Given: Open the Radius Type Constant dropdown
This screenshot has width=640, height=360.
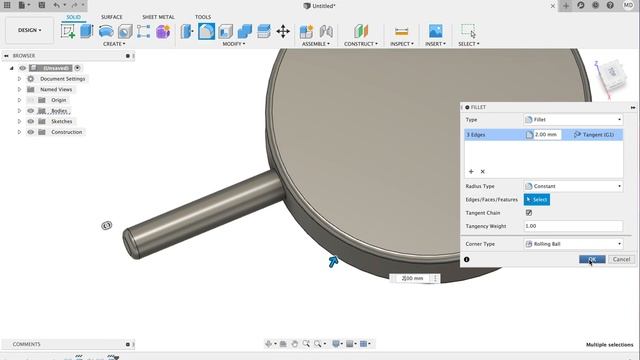Looking at the screenshot, I should click(573, 186).
